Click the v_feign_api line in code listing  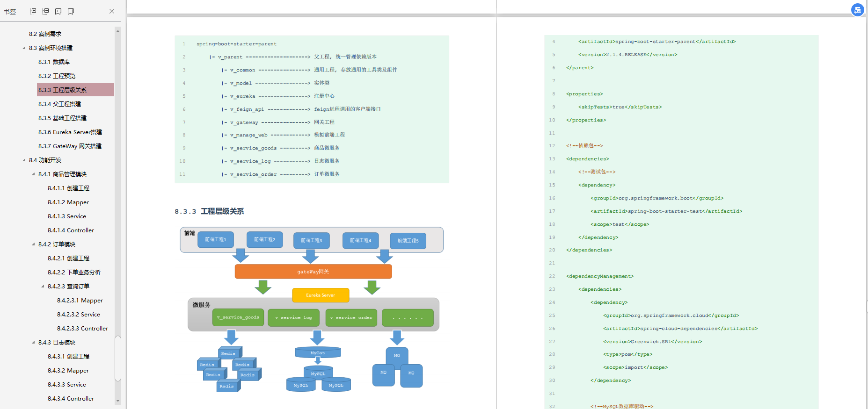point(301,109)
